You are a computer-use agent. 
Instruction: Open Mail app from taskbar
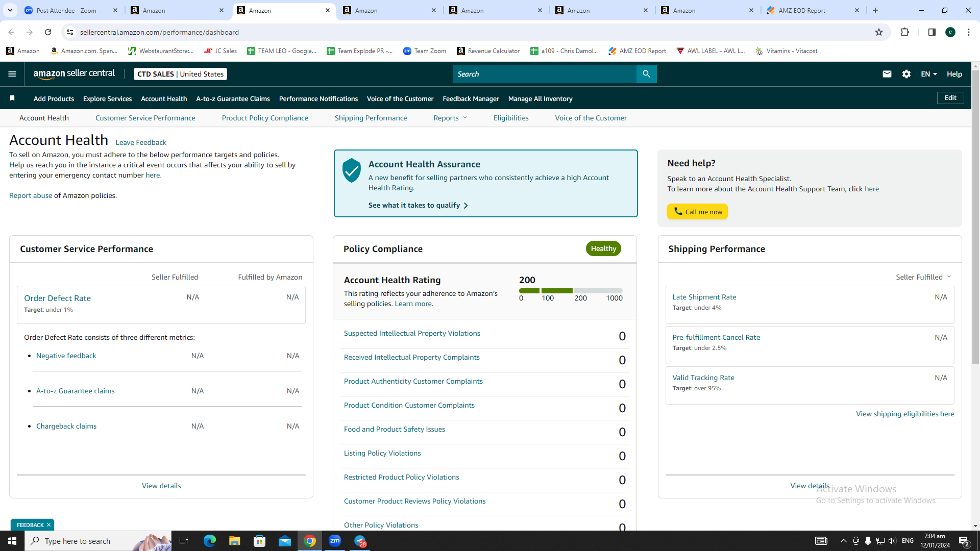pyautogui.click(x=285, y=541)
